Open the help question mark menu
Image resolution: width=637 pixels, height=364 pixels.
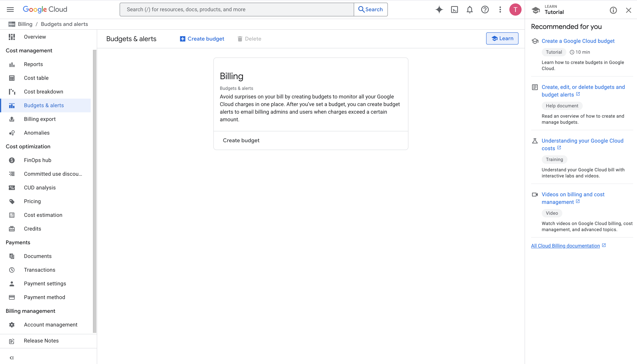pos(485,10)
